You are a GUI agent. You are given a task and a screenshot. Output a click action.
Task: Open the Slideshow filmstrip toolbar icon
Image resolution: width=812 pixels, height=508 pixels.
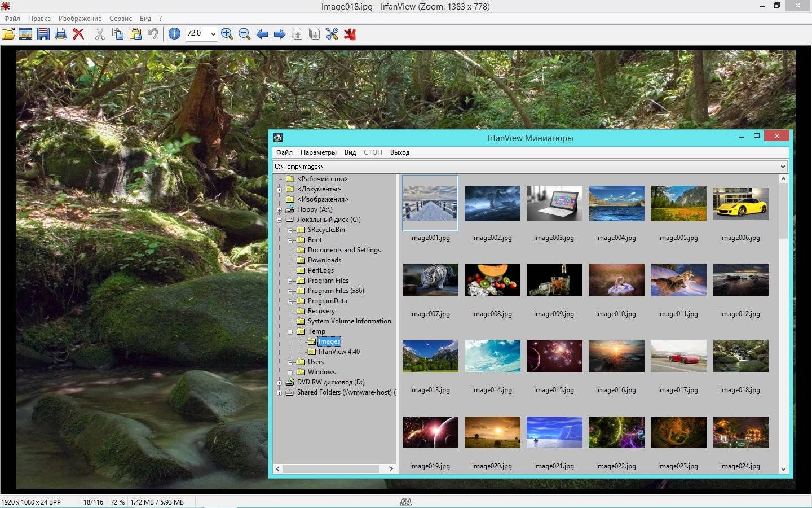(x=26, y=34)
